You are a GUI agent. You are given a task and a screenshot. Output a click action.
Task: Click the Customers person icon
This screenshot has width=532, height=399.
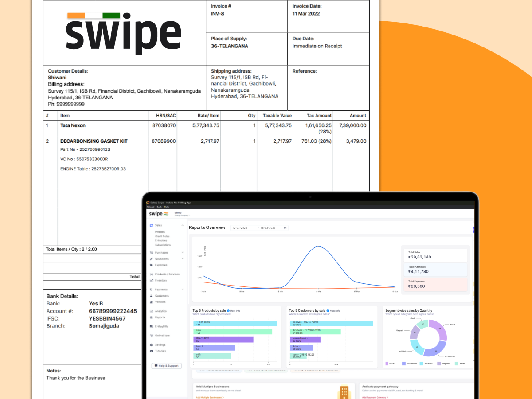pyautogui.click(x=152, y=296)
